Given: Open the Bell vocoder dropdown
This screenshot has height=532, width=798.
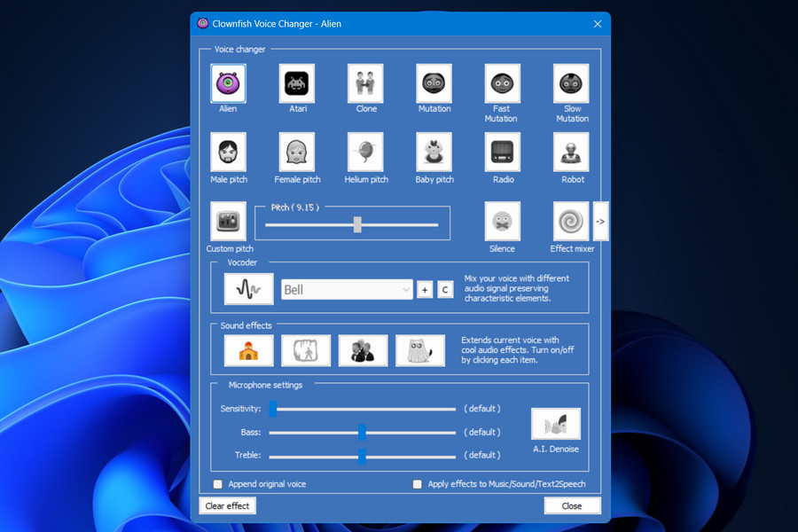Looking at the screenshot, I should pos(347,290).
